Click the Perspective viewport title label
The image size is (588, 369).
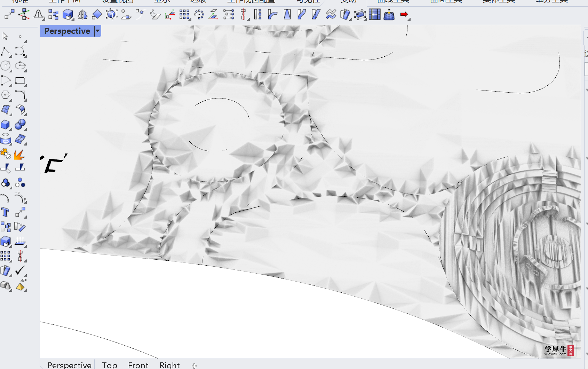67,31
